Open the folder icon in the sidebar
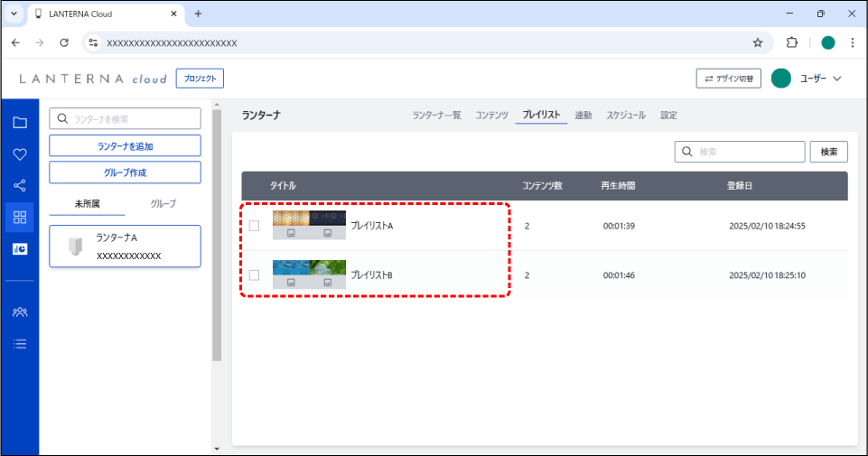This screenshot has width=868, height=456. point(20,123)
